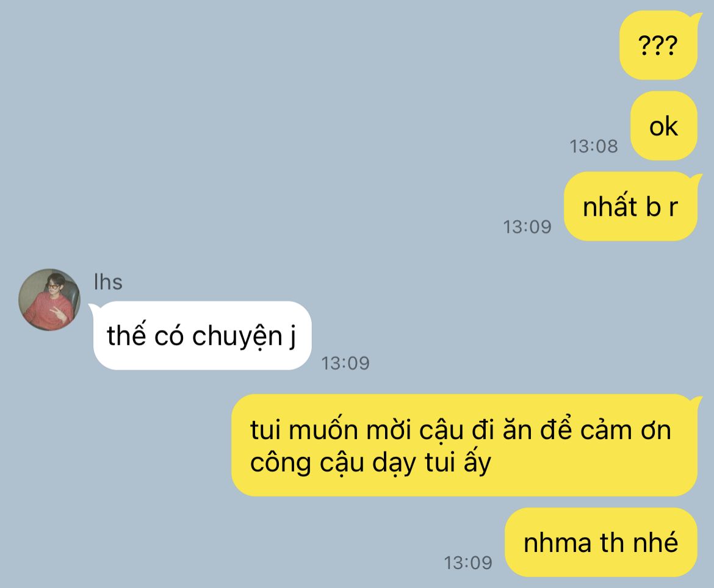The height and width of the screenshot is (588, 714).
Task: Tap the word "thế" in the received message
Action: pos(127,334)
